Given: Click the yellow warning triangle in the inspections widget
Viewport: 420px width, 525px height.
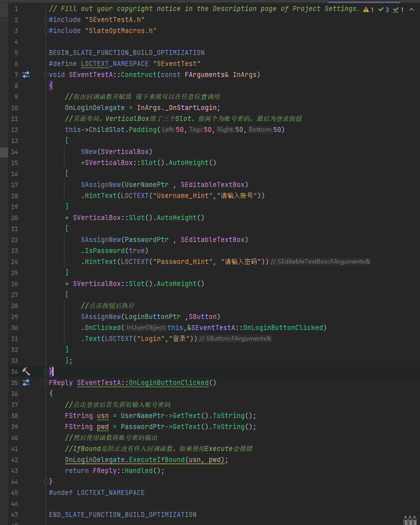Looking at the screenshot, I should pos(366,9).
